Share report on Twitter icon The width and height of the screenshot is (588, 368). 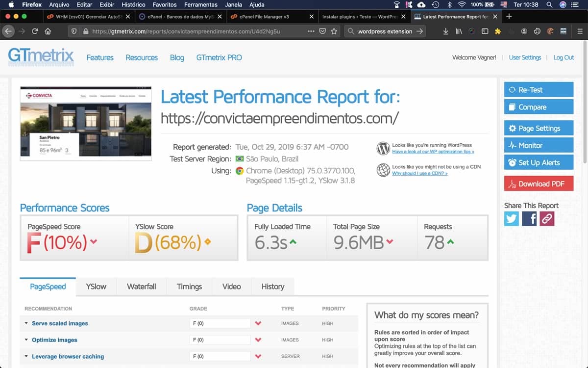click(511, 218)
